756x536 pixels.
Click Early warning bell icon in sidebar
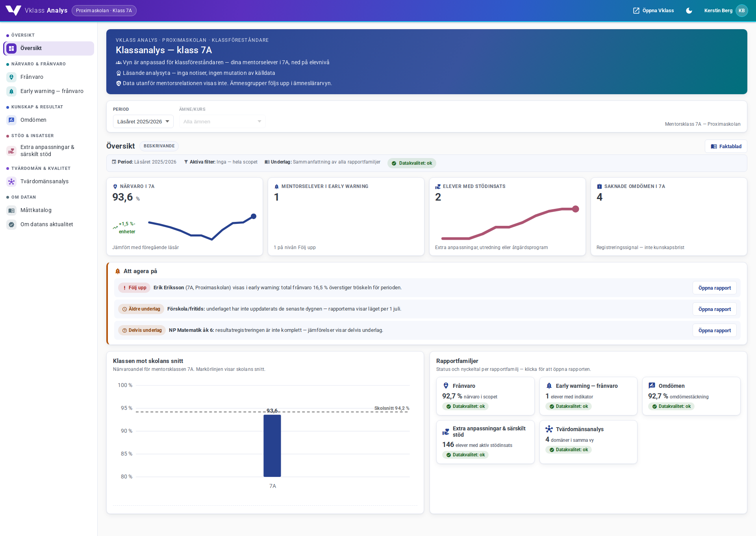(11, 91)
